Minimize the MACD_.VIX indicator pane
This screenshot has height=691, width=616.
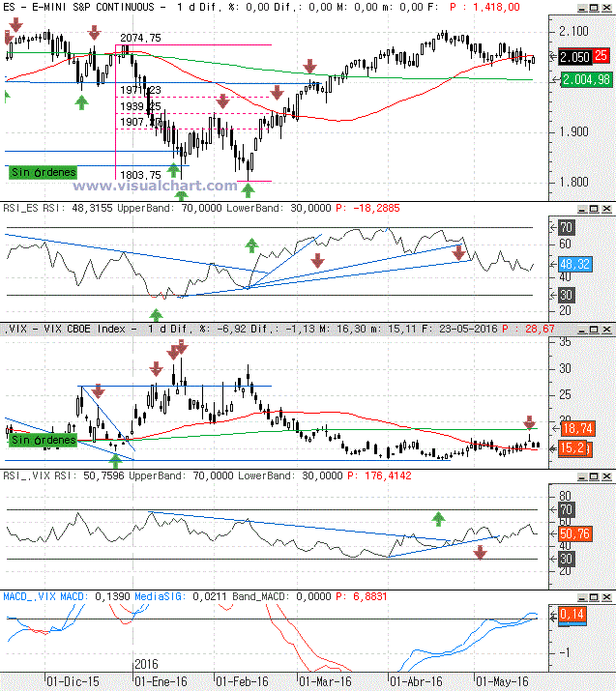[x=582, y=597]
